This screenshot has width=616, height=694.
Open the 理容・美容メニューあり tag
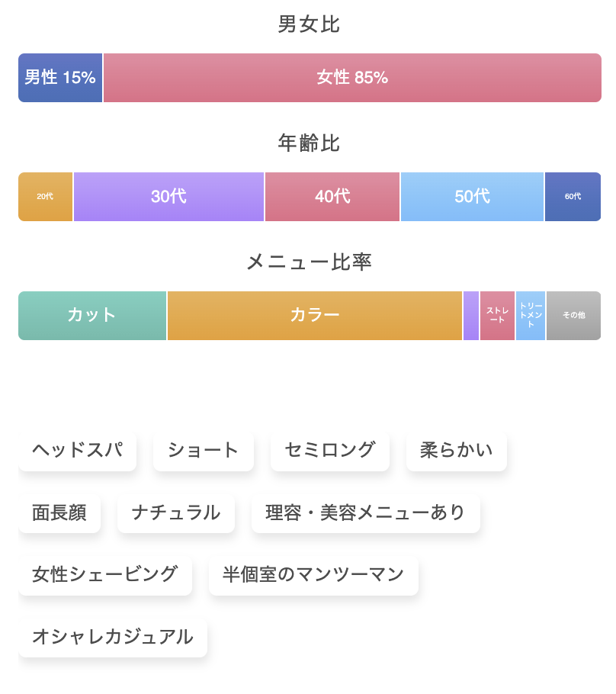point(366,512)
